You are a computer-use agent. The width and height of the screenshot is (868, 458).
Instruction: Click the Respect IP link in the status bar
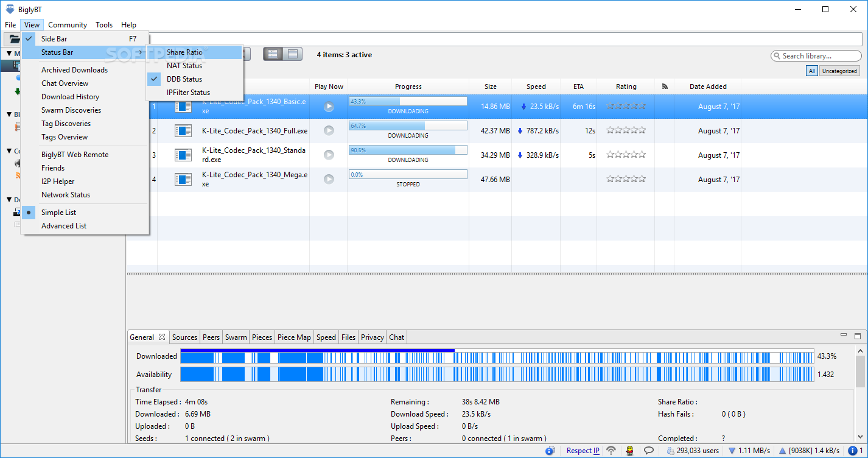tap(583, 451)
